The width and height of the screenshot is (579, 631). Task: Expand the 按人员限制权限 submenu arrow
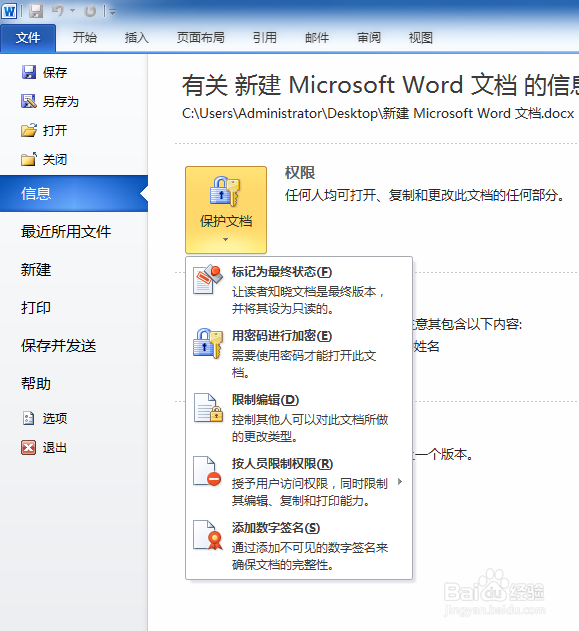pyautogui.click(x=400, y=482)
